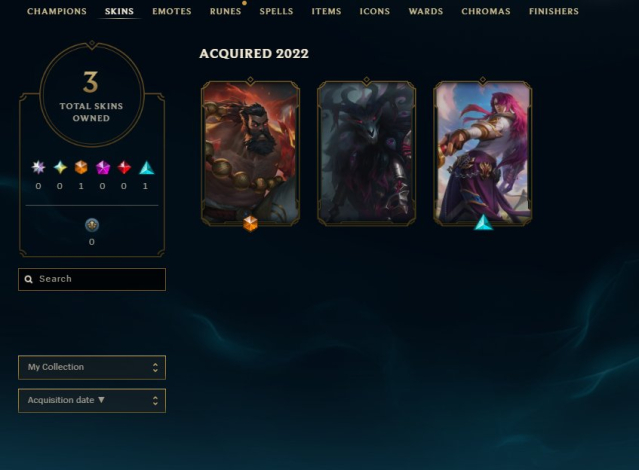Click the teal gem badge under pink-haired skin

483,223
